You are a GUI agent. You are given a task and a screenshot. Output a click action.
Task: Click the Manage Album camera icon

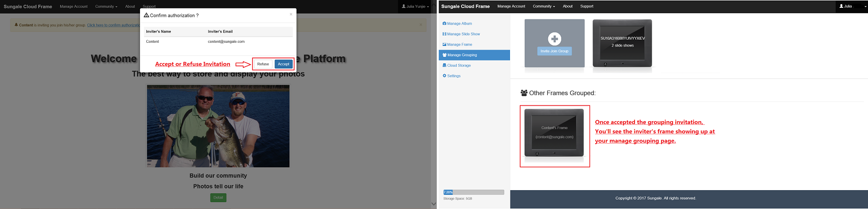[x=444, y=24]
